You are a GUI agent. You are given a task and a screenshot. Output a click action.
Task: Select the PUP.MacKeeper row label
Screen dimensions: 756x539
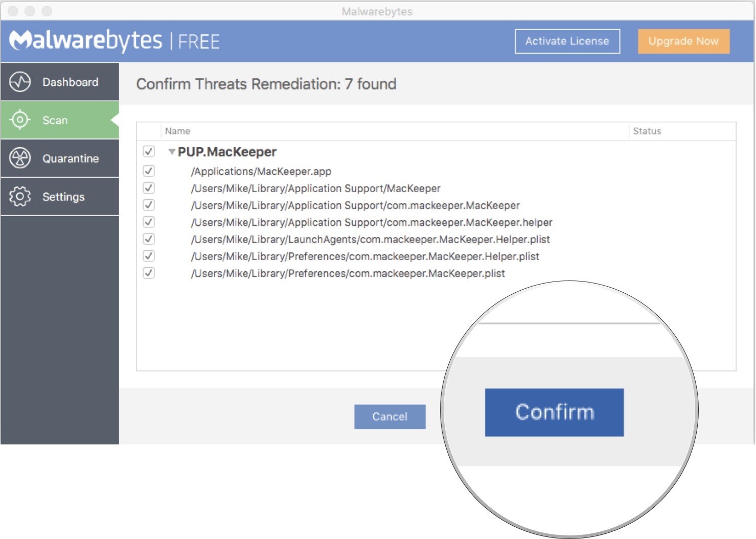point(227,152)
